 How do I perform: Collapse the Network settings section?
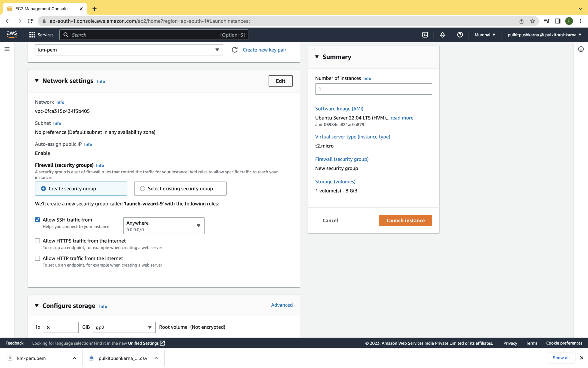(37, 81)
